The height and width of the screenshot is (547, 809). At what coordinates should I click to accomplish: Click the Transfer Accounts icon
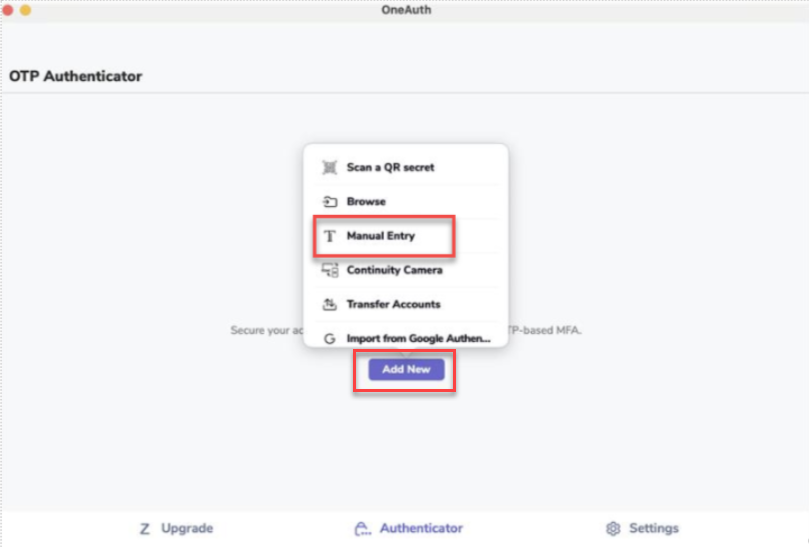click(329, 304)
